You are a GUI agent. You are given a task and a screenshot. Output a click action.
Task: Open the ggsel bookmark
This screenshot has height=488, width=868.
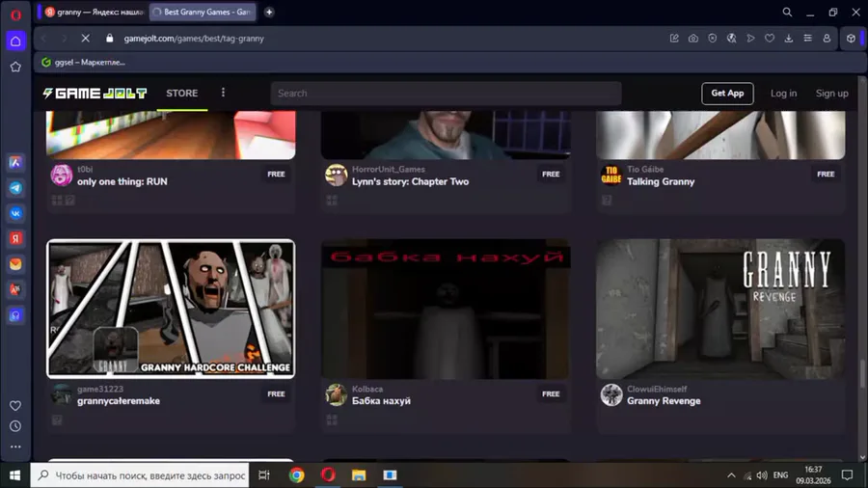coord(84,63)
